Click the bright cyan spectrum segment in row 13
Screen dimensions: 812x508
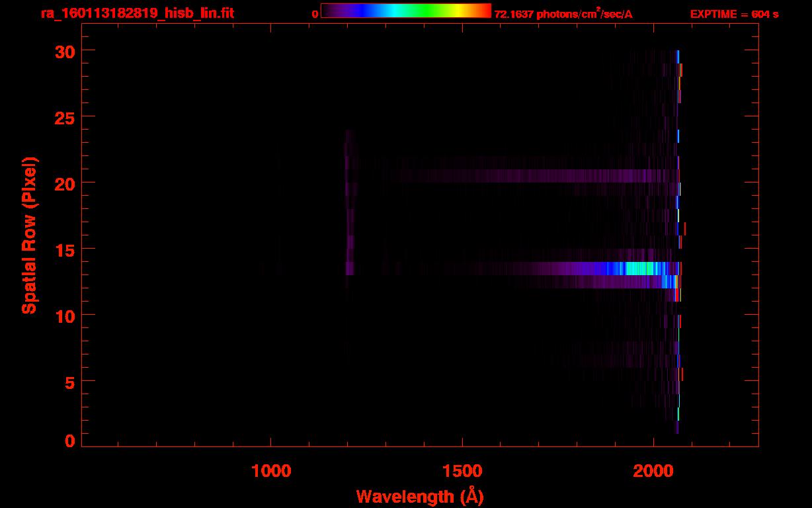(639, 268)
